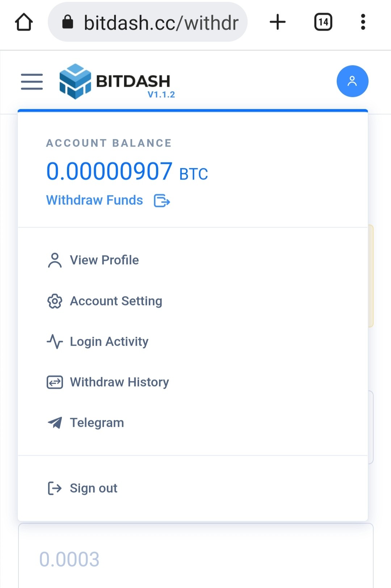Open the hamburger navigation menu

pos(32,81)
